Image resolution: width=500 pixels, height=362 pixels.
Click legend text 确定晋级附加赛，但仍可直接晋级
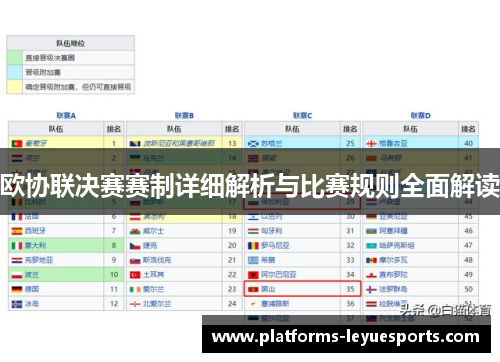point(79,87)
